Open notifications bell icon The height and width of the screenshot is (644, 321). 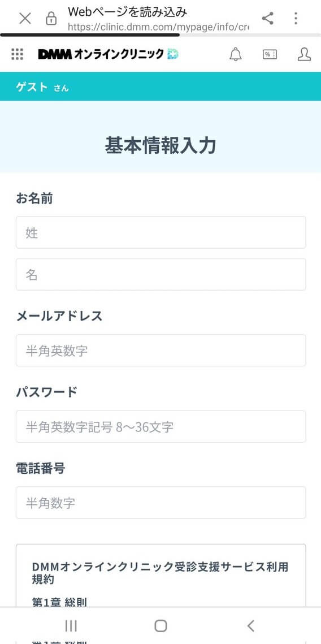235,54
